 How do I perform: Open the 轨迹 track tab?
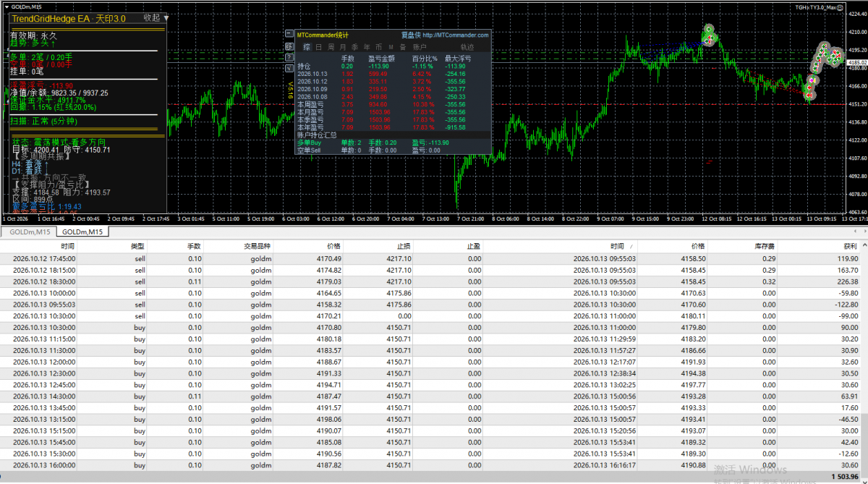[x=467, y=46]
